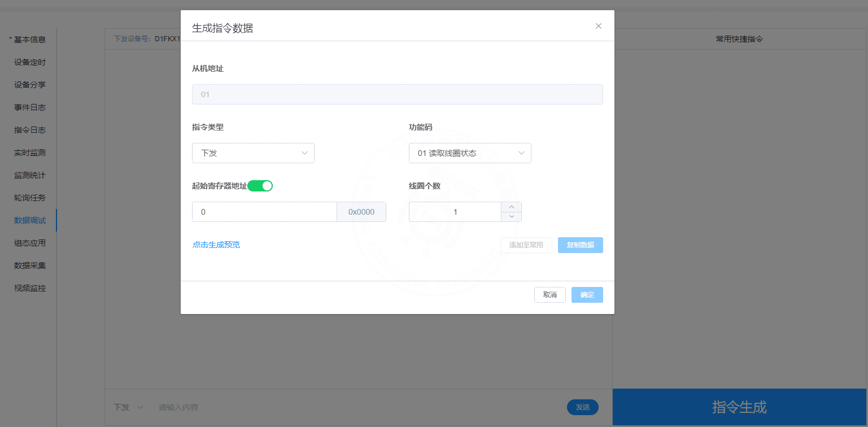Click the 添加至常用 button

[x=526, y=245]
